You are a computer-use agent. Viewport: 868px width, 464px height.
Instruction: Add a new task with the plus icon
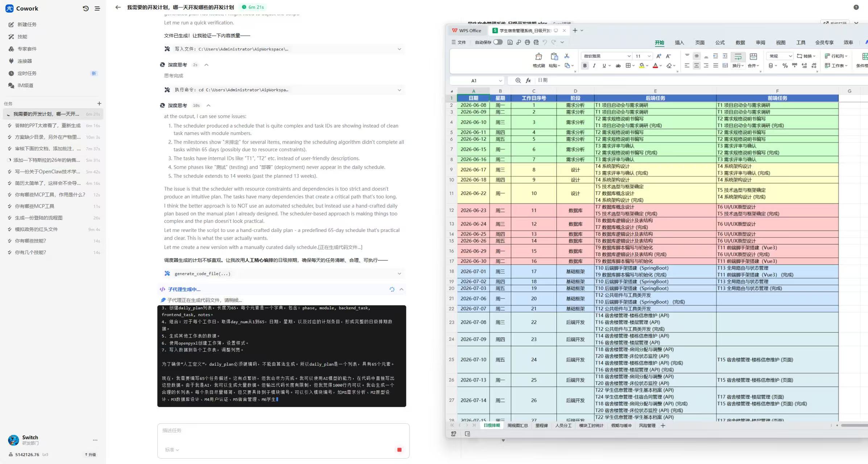click(x=99, y=103)
